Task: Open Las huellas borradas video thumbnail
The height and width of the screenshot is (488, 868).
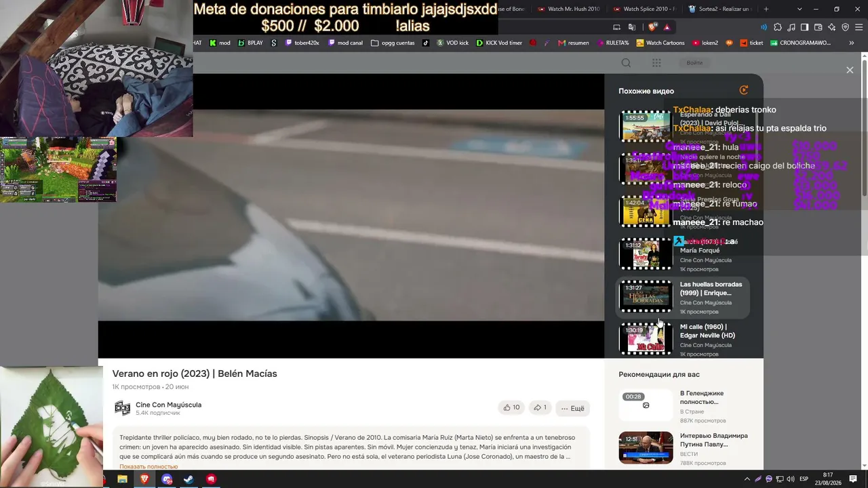Action: [x=646, y=296]
